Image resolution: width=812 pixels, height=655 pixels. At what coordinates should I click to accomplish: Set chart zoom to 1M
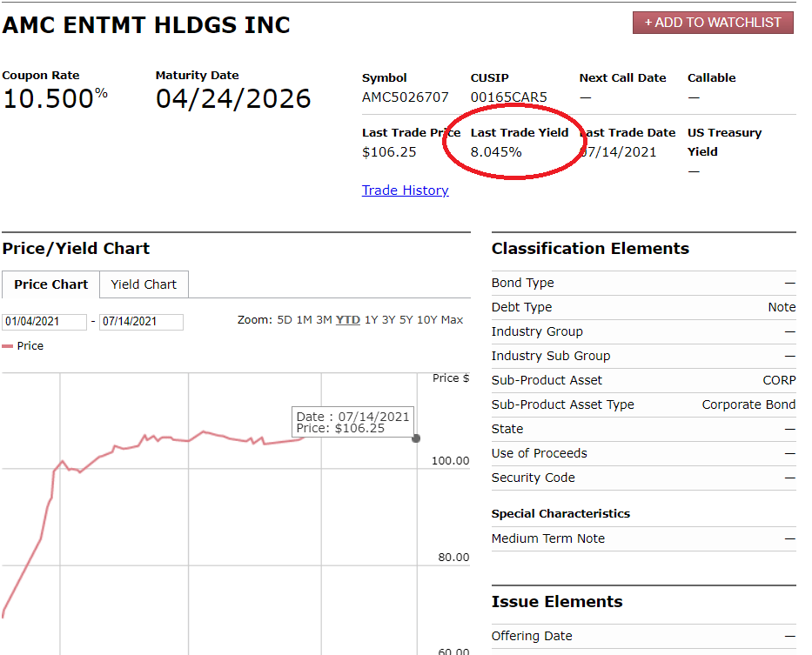[x=304, y=320]
